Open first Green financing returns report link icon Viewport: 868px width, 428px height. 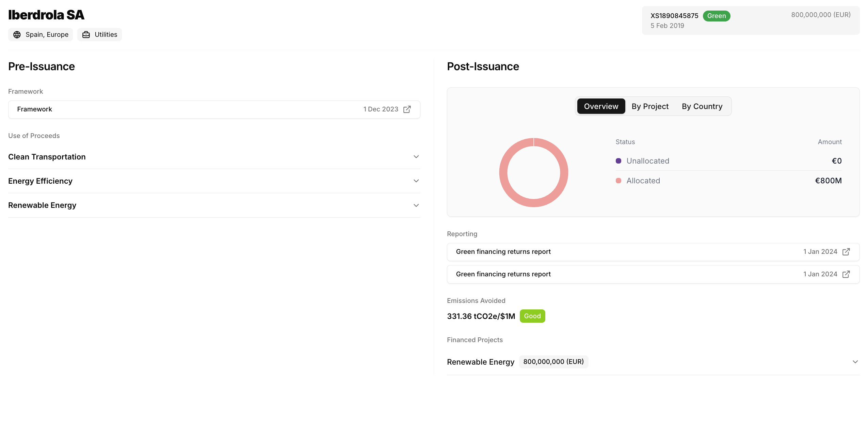pyautogui.click(x=846, y=252)
